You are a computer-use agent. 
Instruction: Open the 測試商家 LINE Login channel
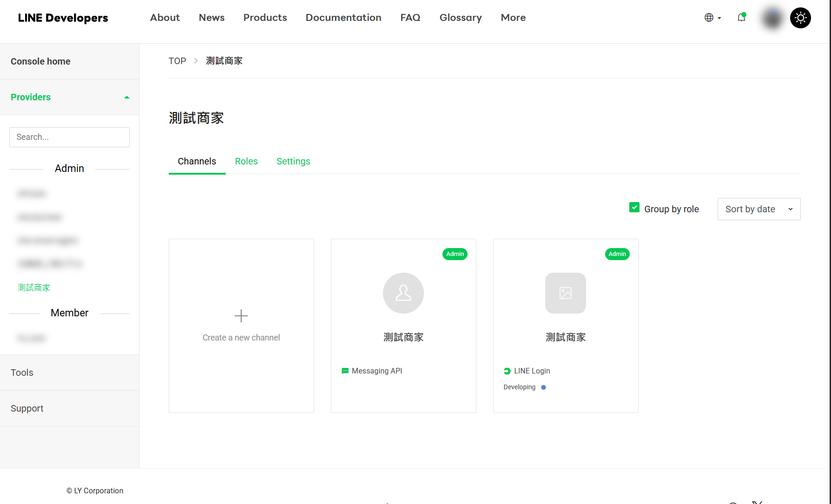tap(566, 326)
